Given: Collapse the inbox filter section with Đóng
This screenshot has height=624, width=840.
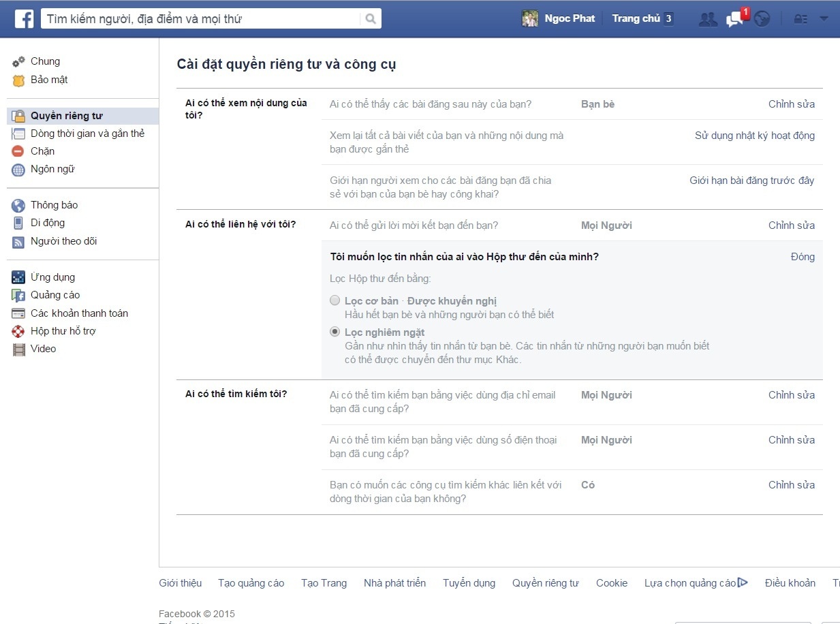Looking at the screenshot, I should (802, 257).
